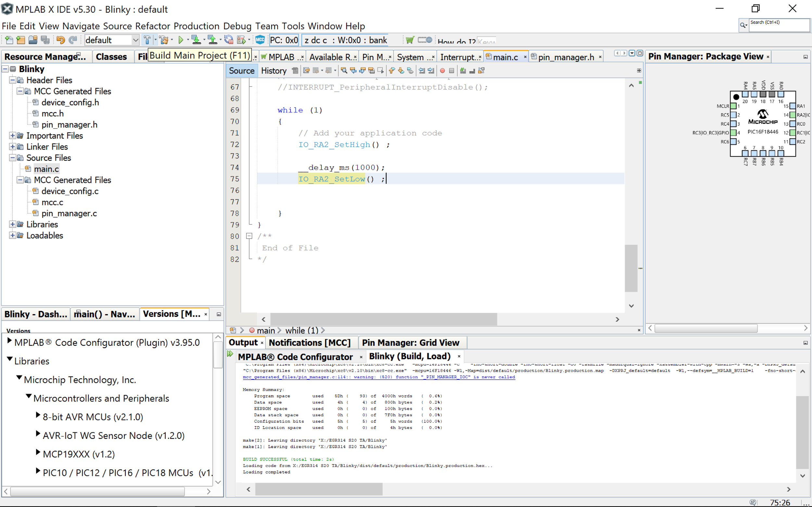Click the New File toolbar icon
This screenshot has width=812, height=507.
tap(9, 40)
